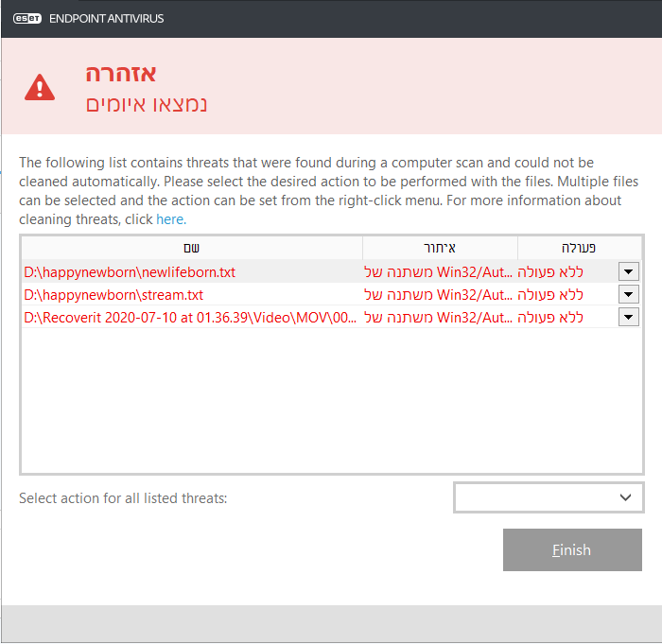Click the Win32/Aut detection for newlifeborn.txt
Viewport: 662px width, 644px height.
click(439, 271)
